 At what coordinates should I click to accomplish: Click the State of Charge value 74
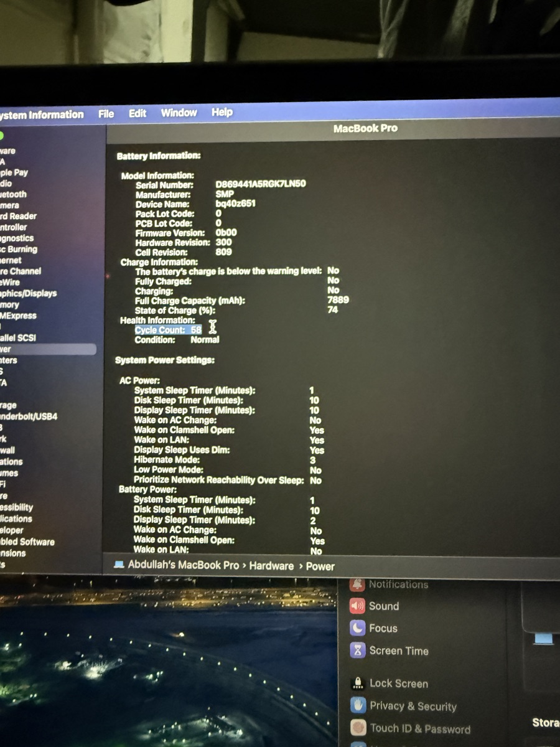333,309
